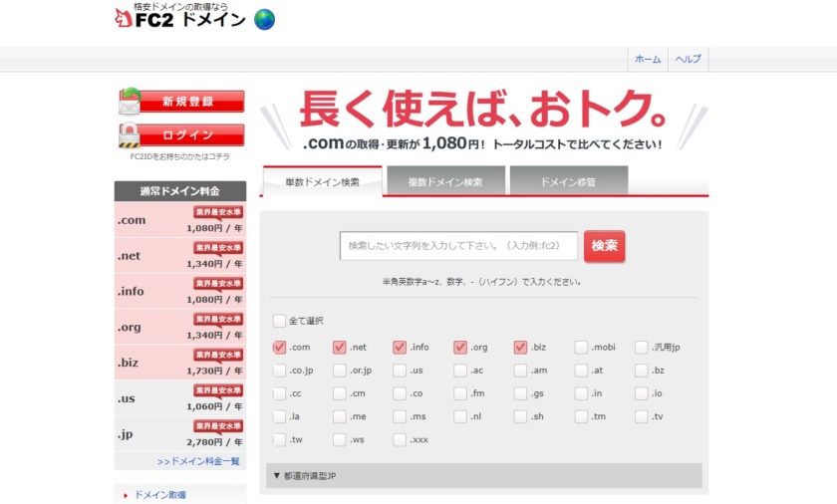Image resolution: width=837 pixels, height=504 pixels.
Task: Click the 業界最安水準 badge for .jp
Action: (217, 426)
